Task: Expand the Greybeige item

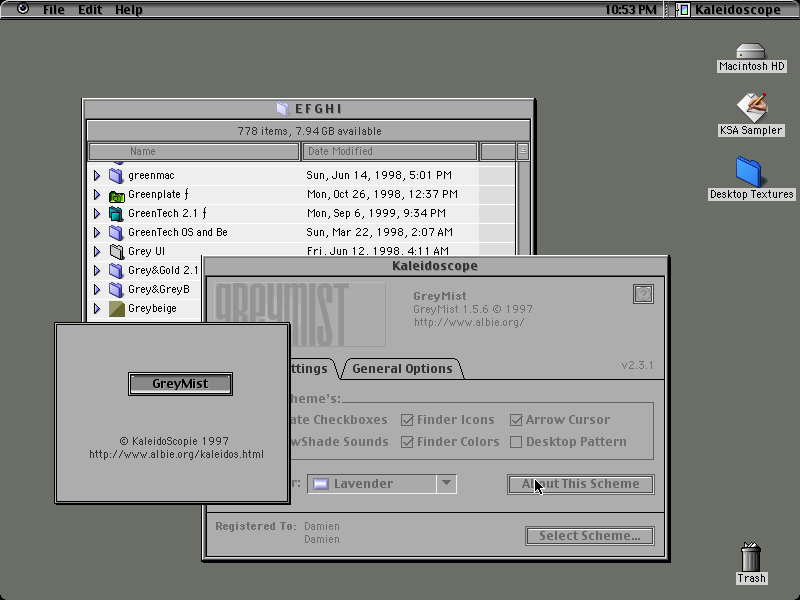Action: pos(97,309)
